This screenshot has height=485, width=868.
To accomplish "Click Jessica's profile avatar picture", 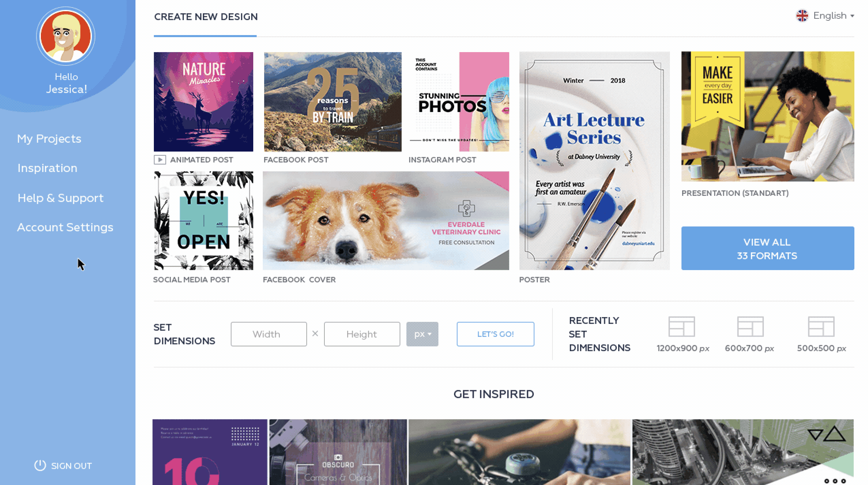I will pyautogui.click(x=66, y=36).
